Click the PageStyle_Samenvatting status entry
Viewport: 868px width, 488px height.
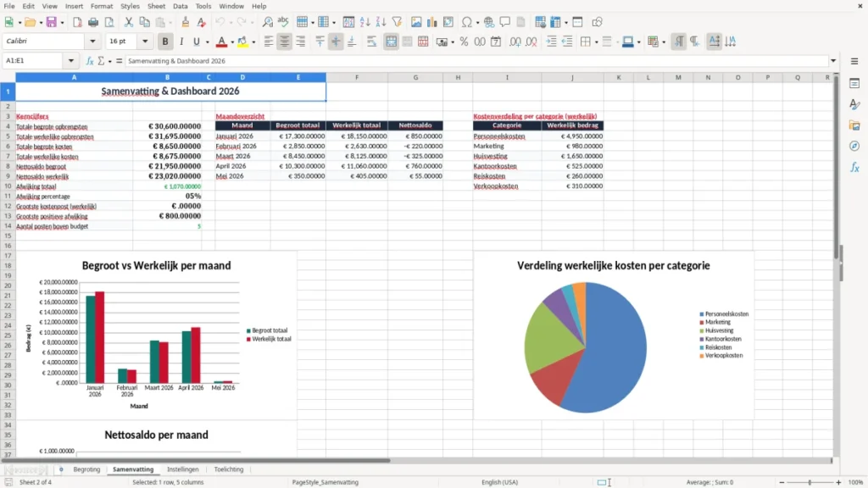(x=325, y=482)
